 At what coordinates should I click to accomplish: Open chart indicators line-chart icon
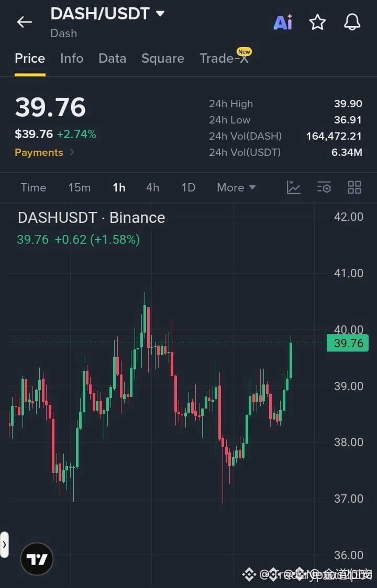(x=293, y=187)
